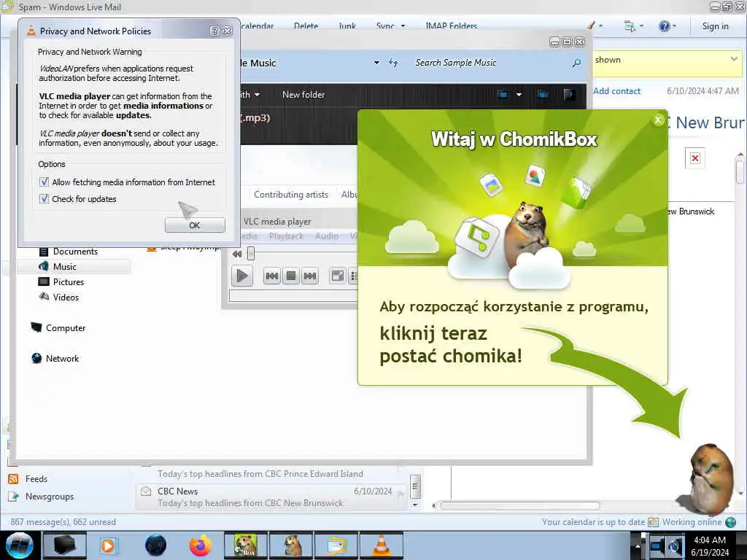This screenshot has width=747, height=560.
Task: Select Network in the navigation pane
Action: (63, 359)
